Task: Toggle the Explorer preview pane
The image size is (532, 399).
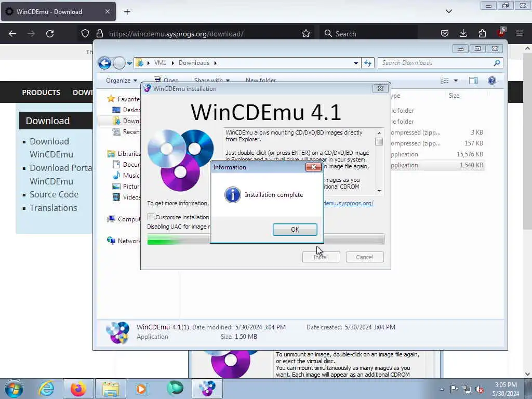Action: [473, 81]
